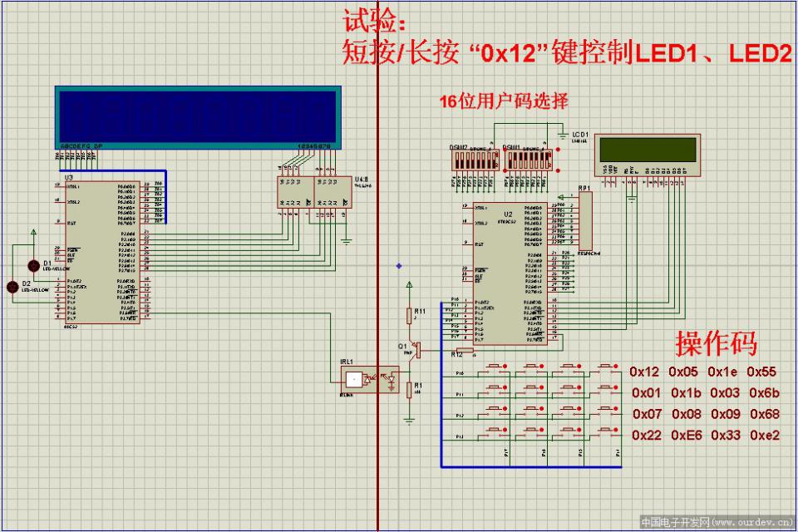Screen dimensions: 798x532
Task: Click the large blue LCD display
Action: tap(199, 116)
